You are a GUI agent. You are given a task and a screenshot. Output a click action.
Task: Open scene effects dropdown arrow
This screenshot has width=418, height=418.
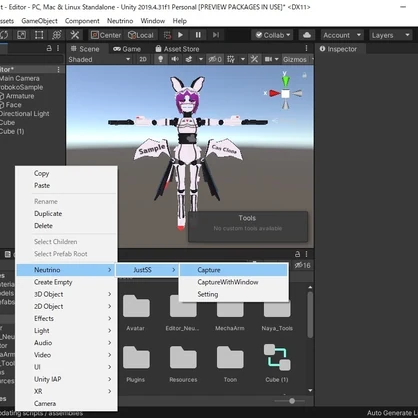(x=200, y=59)
